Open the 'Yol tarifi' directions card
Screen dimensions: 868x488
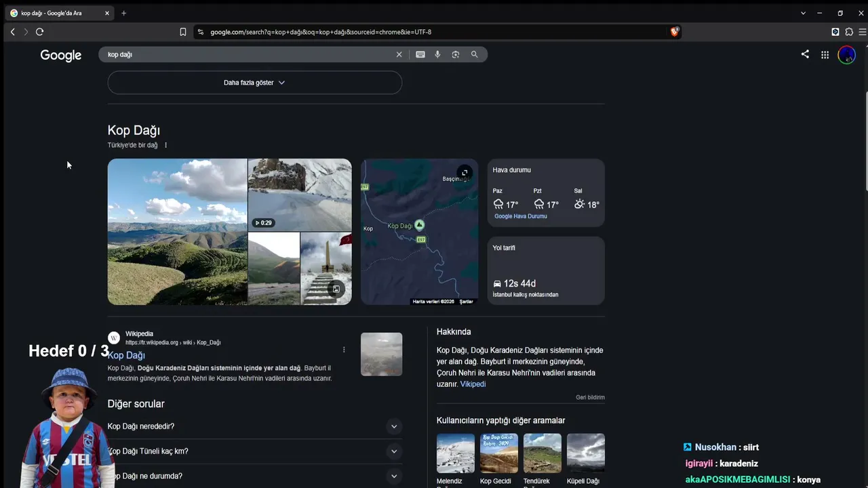point(546,270)
